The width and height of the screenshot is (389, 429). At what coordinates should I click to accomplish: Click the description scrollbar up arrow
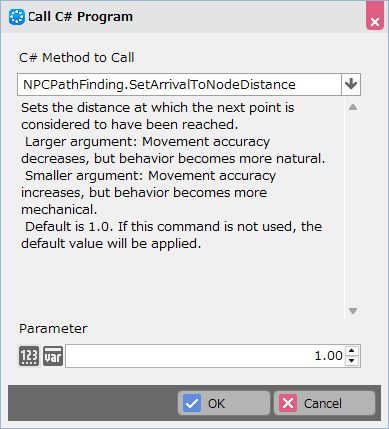tap(353, 107)
